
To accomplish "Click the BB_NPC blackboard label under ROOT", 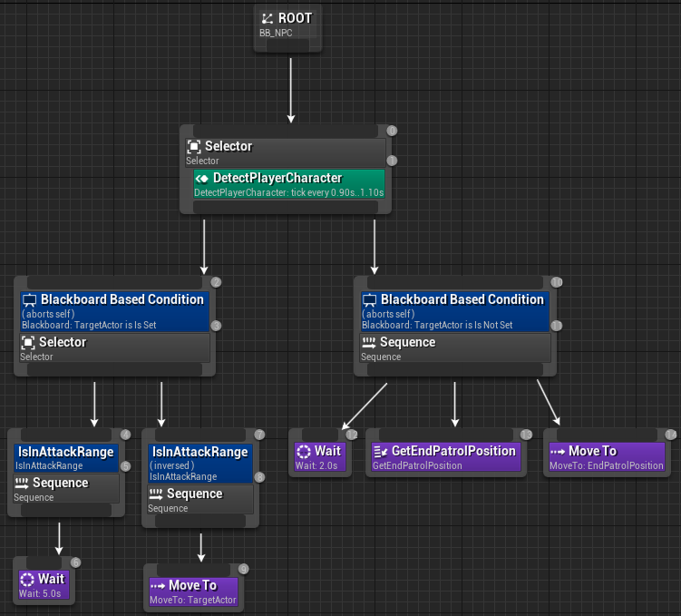I will coord(276,33).
